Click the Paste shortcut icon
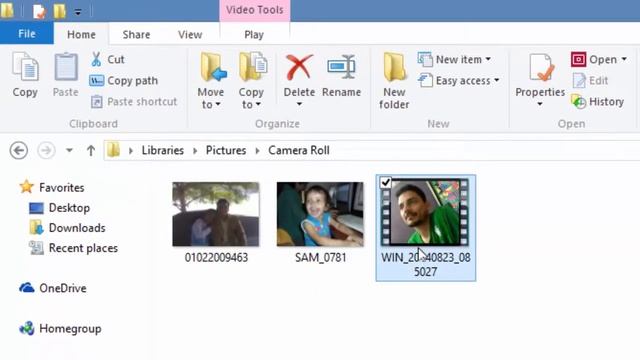Viewport: 640px width, 360px height. coord(96,102)
